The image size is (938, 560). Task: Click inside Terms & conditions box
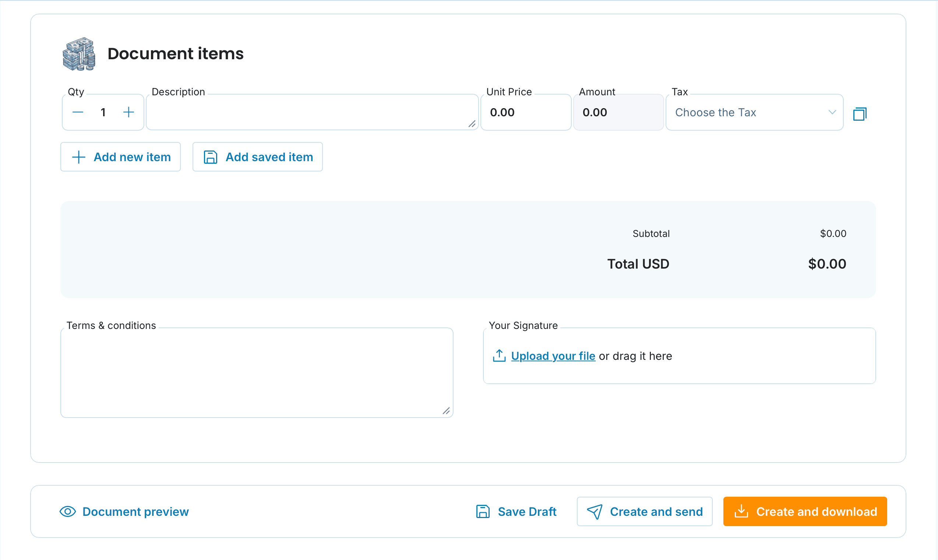257,372
